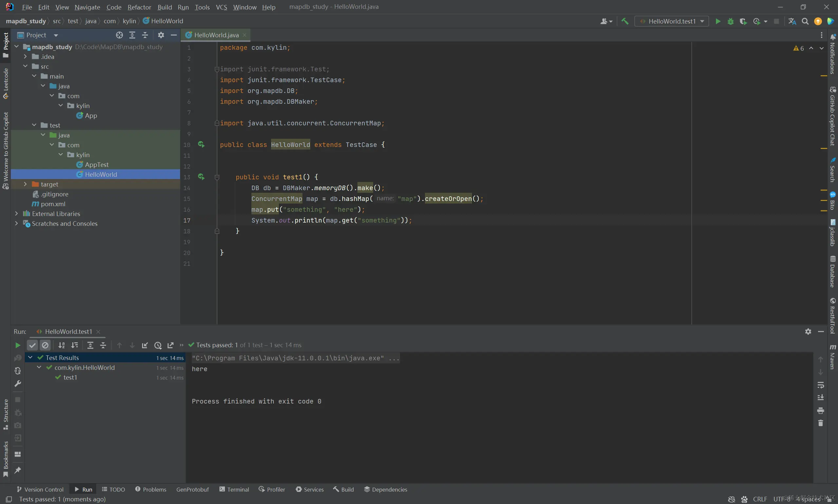
Task: Run with Coverage from top toolbar
Action: tap(743, 21)
